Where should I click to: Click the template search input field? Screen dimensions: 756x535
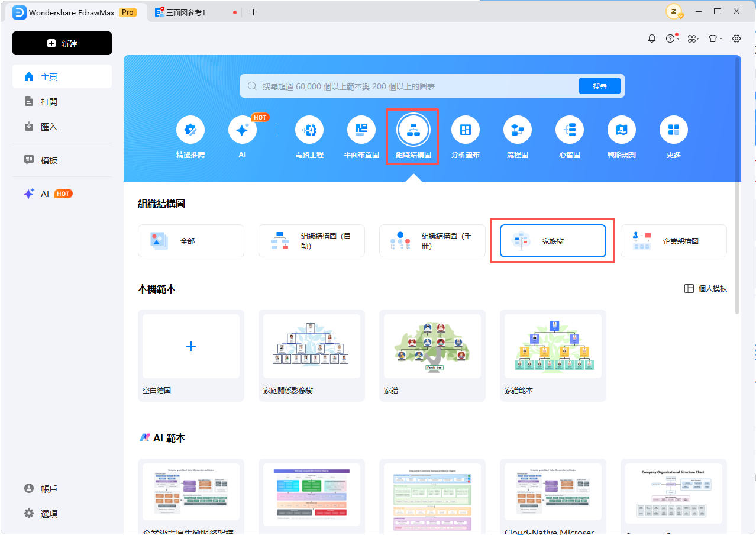point(408,86)
